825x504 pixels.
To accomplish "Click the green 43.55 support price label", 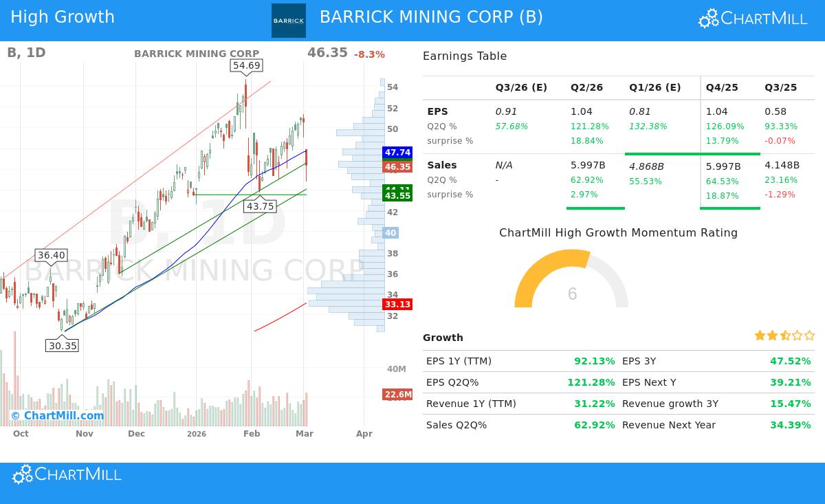I will 397,195.
